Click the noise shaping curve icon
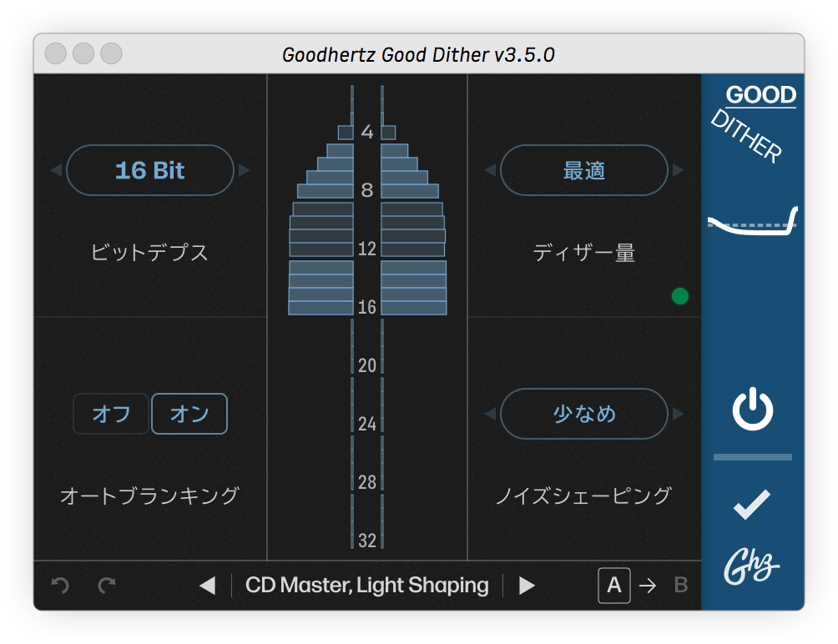This screenshot has height=644, width=838. [753, 222]
